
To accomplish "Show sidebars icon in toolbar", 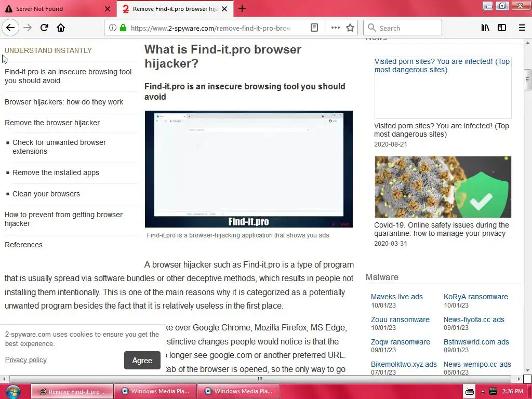I will pyautogui.click(x=502, y=28).
